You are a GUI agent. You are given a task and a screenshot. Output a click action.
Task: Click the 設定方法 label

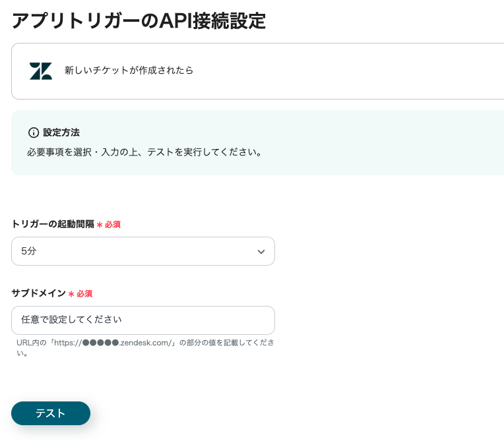point(61,132)
